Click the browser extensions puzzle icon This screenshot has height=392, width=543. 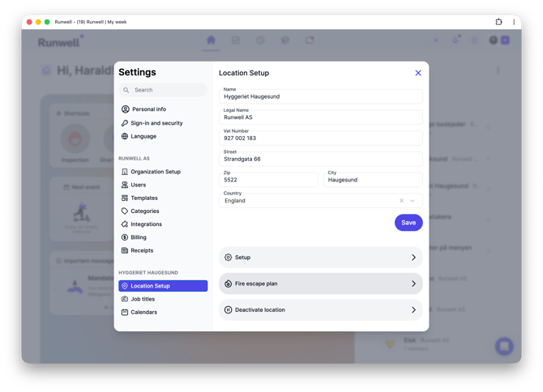(498, 22)
